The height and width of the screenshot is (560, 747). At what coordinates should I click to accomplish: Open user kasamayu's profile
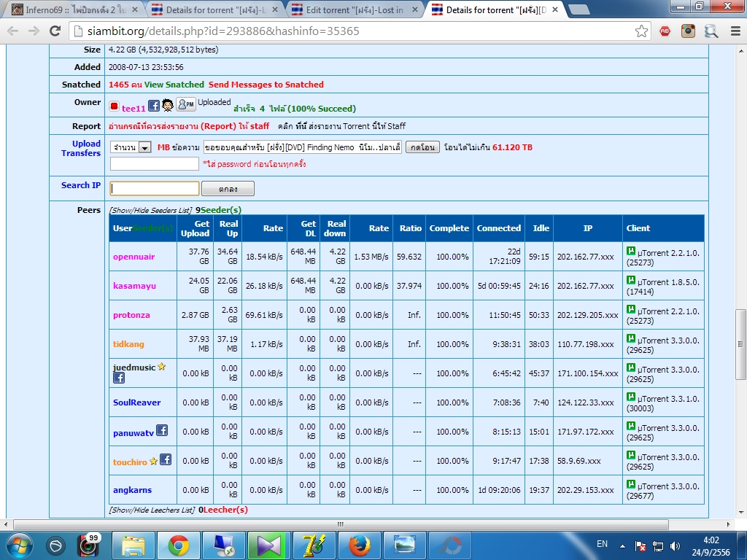point(134,286)
